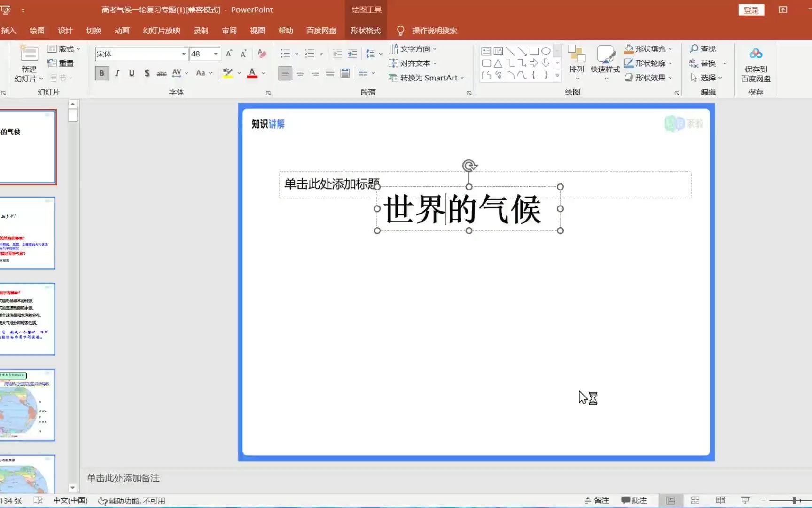Select the oval shape in gallery

(546, 51)
